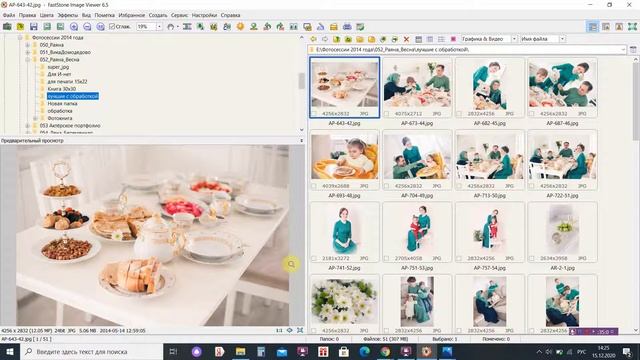The width and height of the screenshot is (640, 360).
Task: Expand the 050_Раяна folder node
Action: tap(27, 45)
